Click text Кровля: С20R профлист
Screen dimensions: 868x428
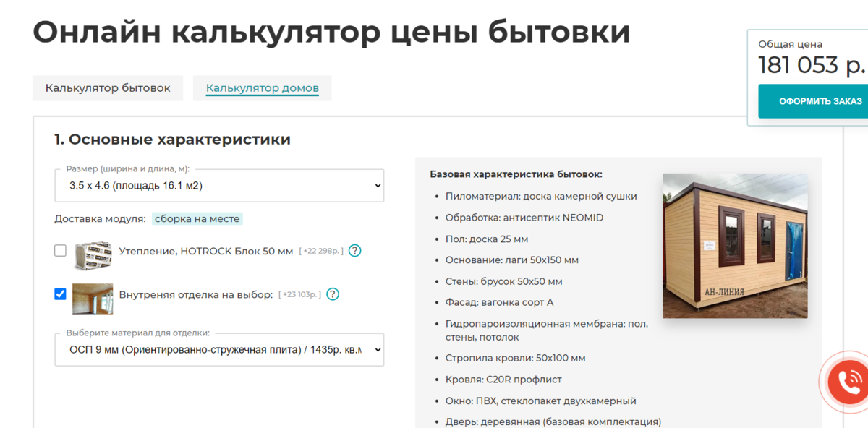tap(503, 380)
